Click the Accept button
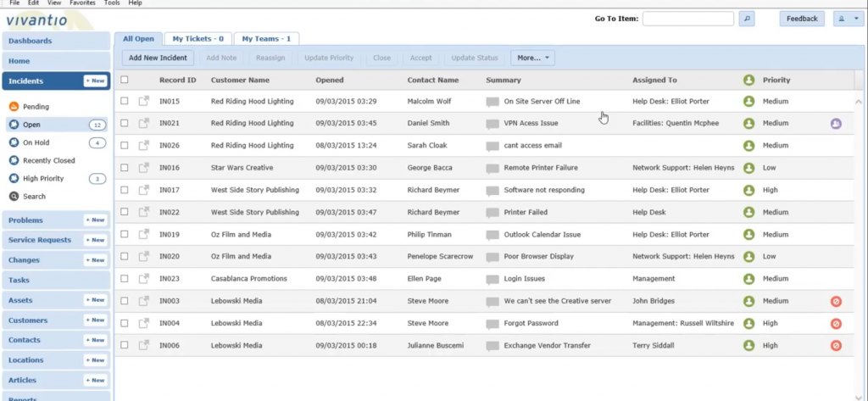 420,58
